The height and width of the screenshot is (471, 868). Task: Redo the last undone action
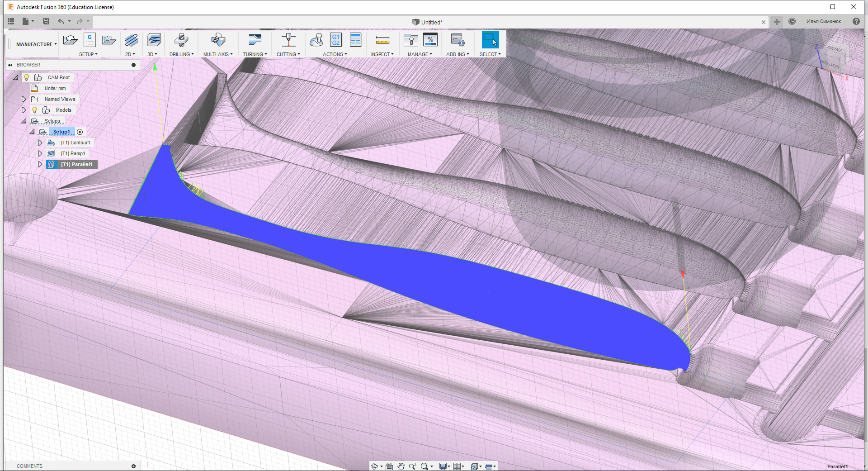pos(80,21)
